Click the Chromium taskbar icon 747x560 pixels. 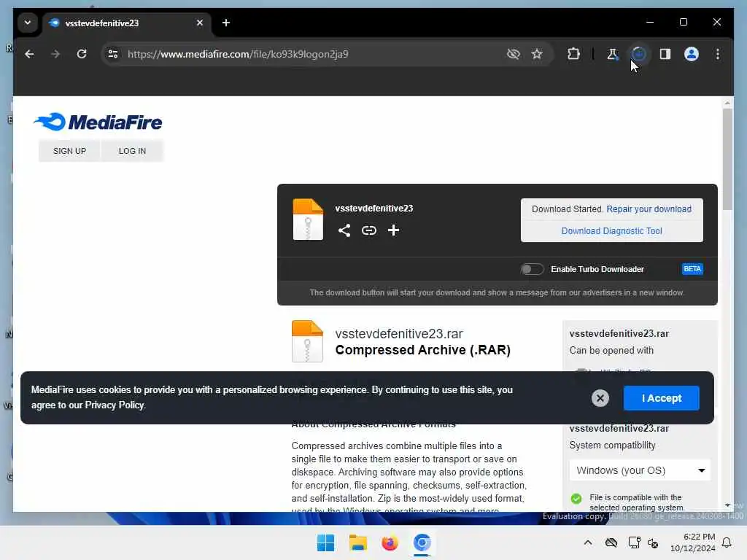click(x=422, y=542)
